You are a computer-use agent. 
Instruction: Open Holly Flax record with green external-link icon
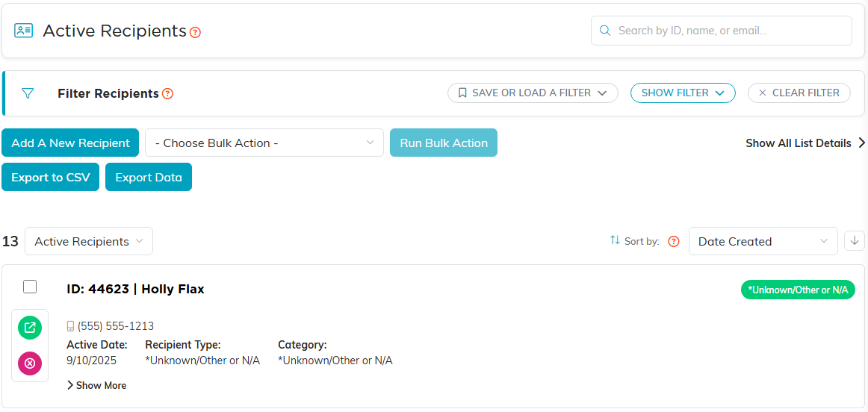[30, 328]
